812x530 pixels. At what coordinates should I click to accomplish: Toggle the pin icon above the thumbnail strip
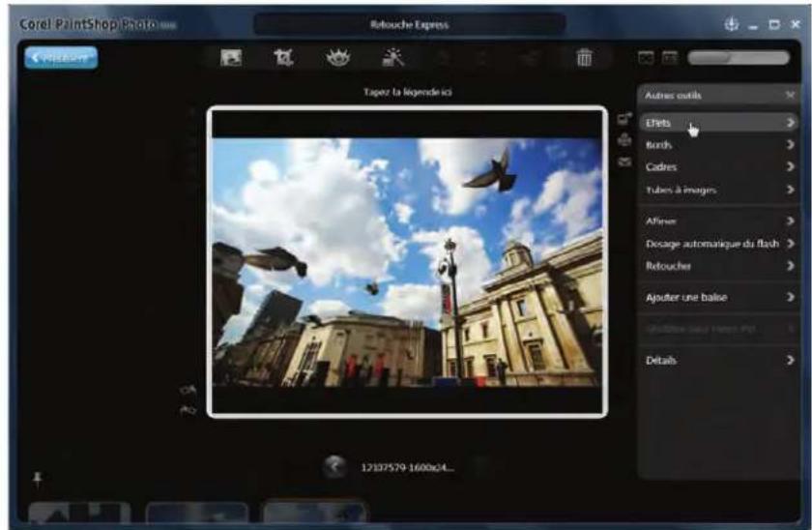pyautogui.click(x=39, y=478)
